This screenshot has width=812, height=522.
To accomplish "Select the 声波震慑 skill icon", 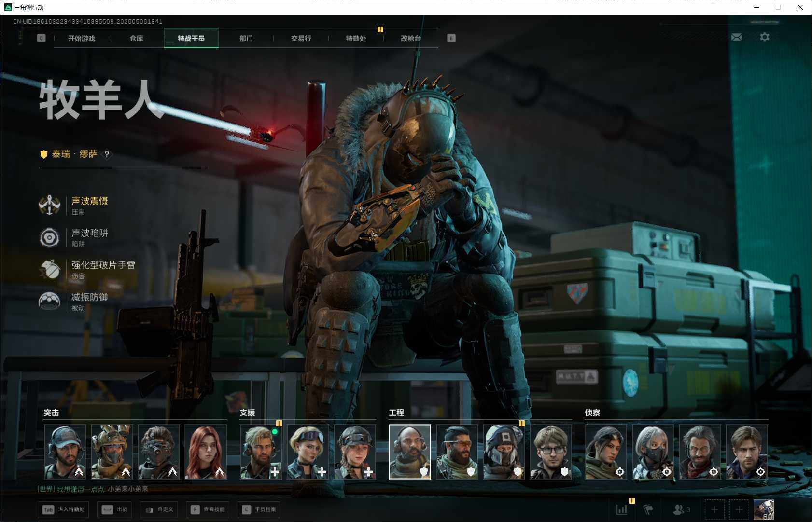I will click(49, 205).
